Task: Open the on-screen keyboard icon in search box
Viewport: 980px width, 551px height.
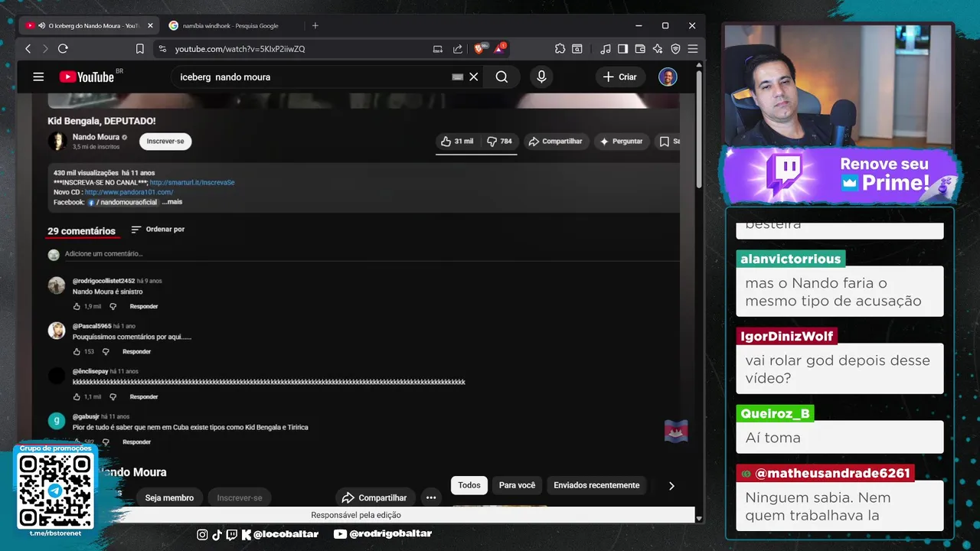Action: tap(458, 77)
